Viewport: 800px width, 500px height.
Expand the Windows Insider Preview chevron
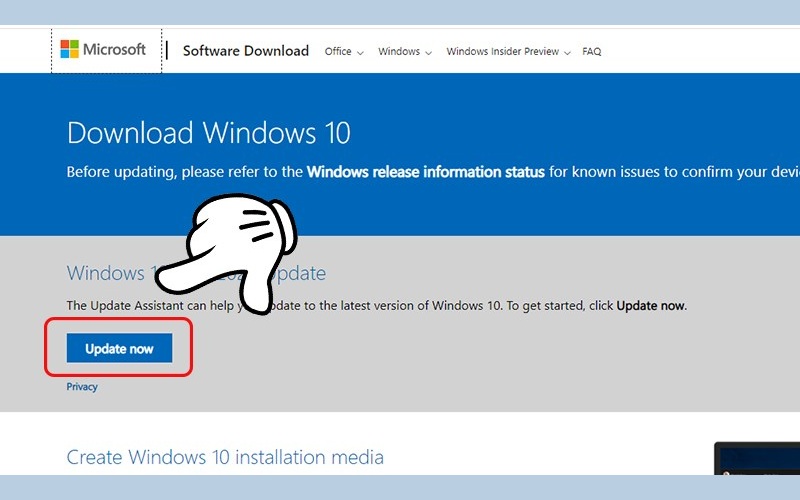pyautogui.click(x=567, y=53)
